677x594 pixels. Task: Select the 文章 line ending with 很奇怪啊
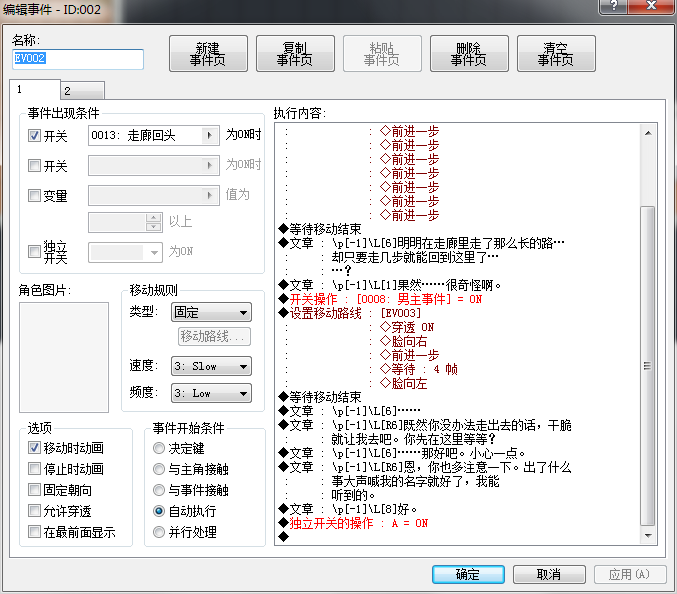coord(390,285)
